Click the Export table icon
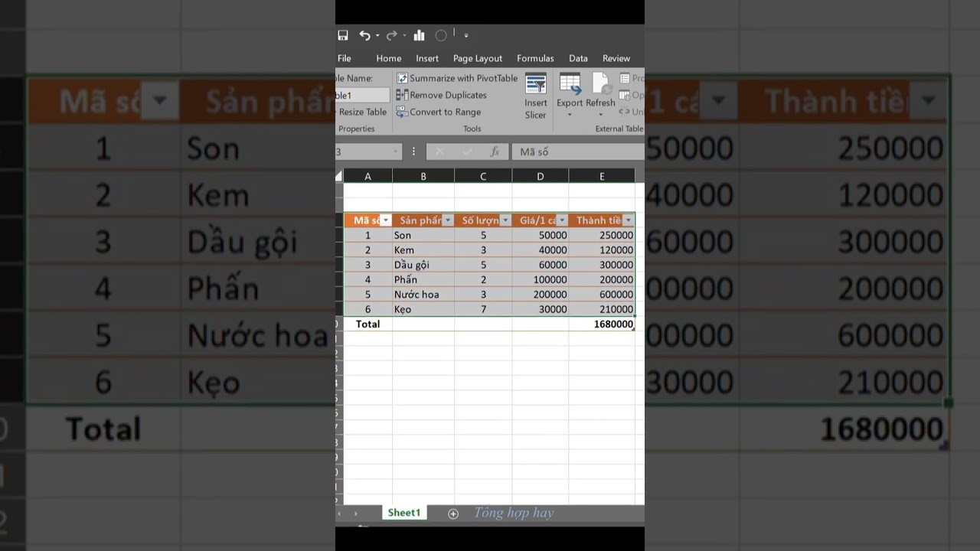 [x=570, y=83]
